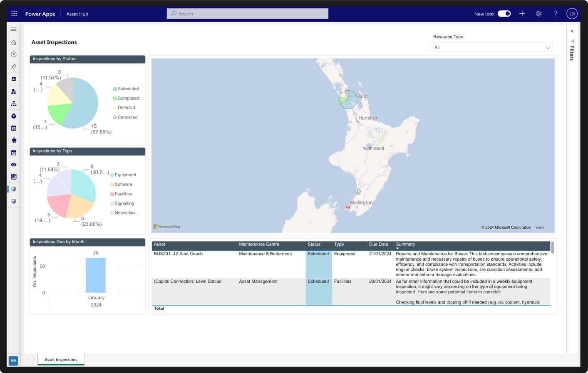Viewport: 588px width, 373px height.
Task: Open the Asset Hub app link
Action: tap(77, 14)
